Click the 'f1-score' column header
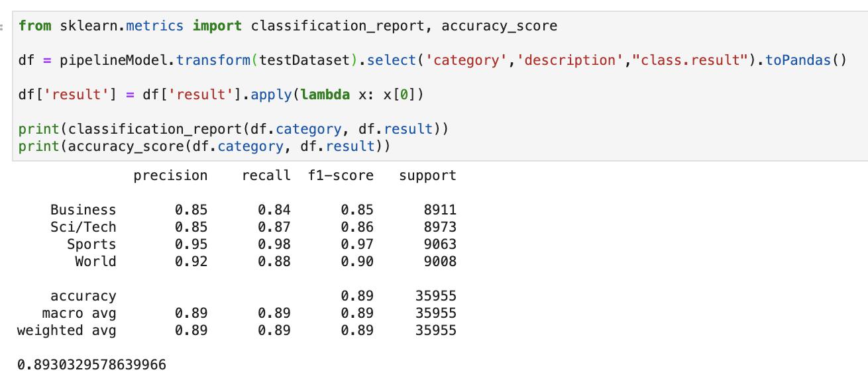This screenshot has height=384, width=868. (x=341, y=175)
